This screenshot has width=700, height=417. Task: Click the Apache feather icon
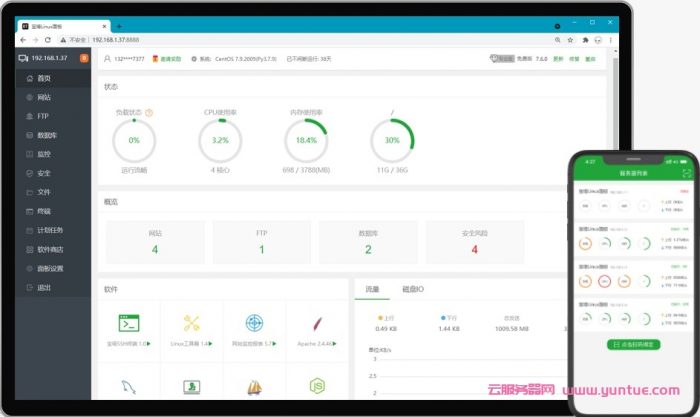pyautogui.click(x=317, y=323)
